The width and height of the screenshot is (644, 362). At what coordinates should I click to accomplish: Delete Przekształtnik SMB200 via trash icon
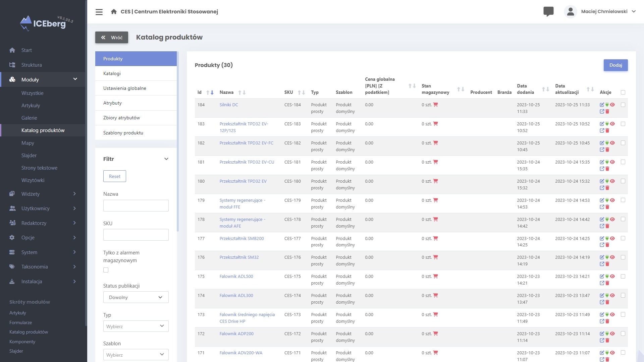tap(607, 245)
